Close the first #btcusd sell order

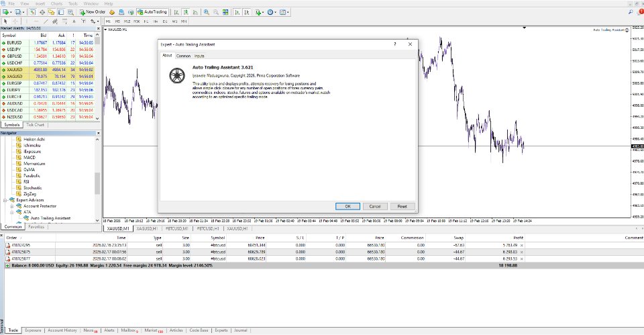(522, 245)
